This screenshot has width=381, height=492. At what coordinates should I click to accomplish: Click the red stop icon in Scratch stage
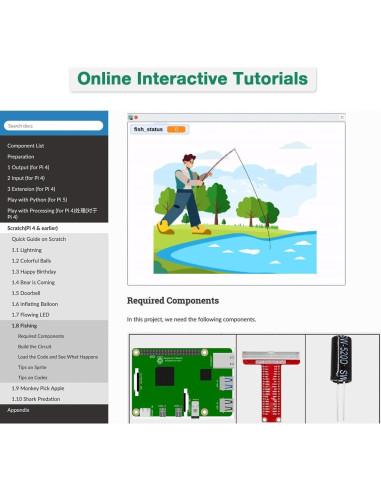click(x=136, y=118)
